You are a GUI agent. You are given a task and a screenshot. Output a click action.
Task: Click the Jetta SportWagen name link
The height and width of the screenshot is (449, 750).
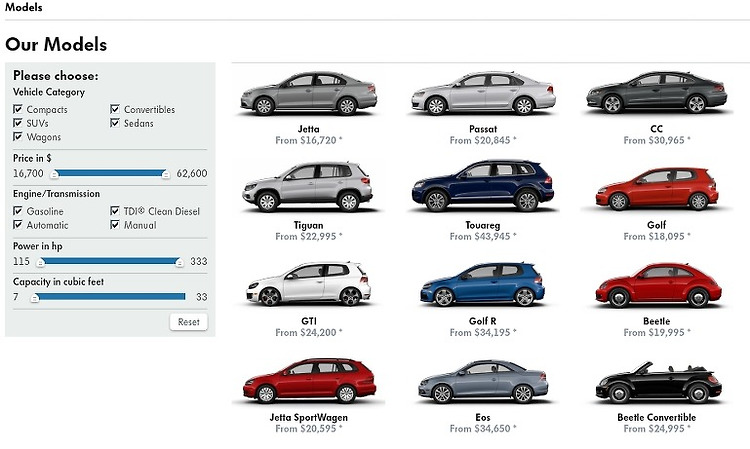pyautogui.click(x=309, y=417)
